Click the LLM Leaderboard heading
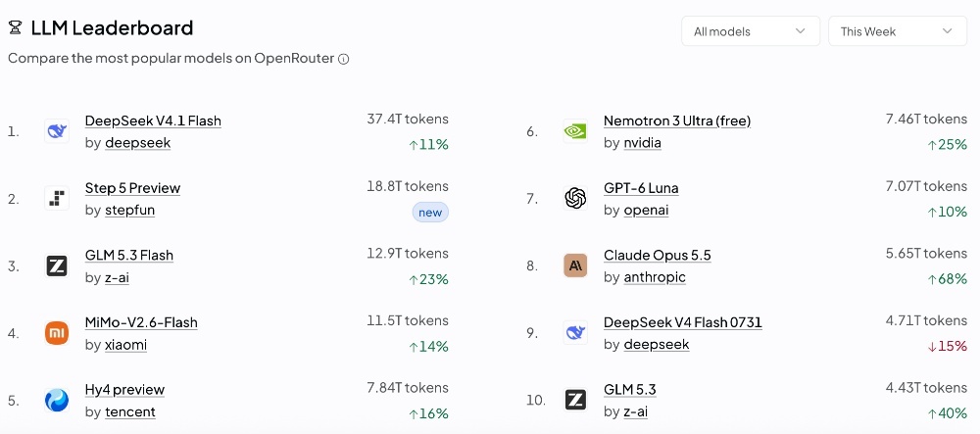Viewport: 980px width, 434px height. pyautogui.click(x=112, y=28)
